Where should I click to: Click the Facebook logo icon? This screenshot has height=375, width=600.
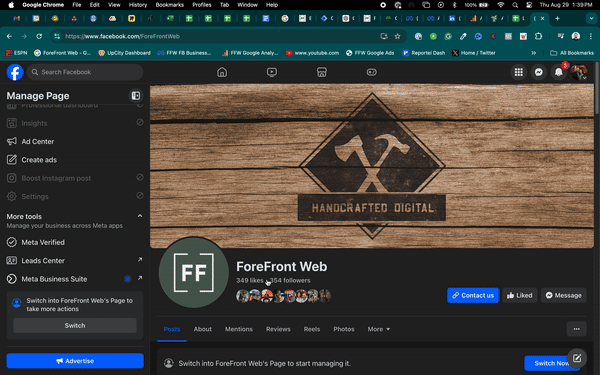[x=15, y=72]
